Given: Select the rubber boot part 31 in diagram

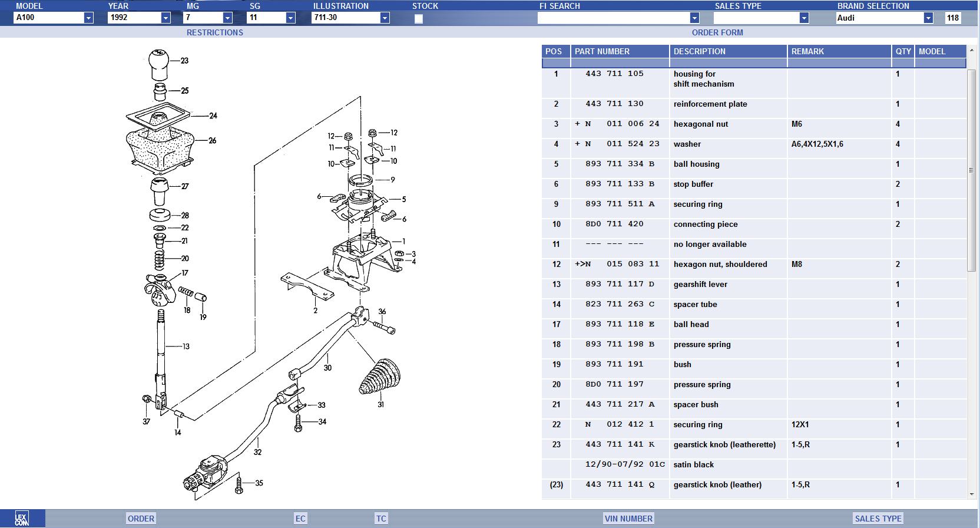Looking at the screenshot, I should pyautogui.click(x=379, y=377).
